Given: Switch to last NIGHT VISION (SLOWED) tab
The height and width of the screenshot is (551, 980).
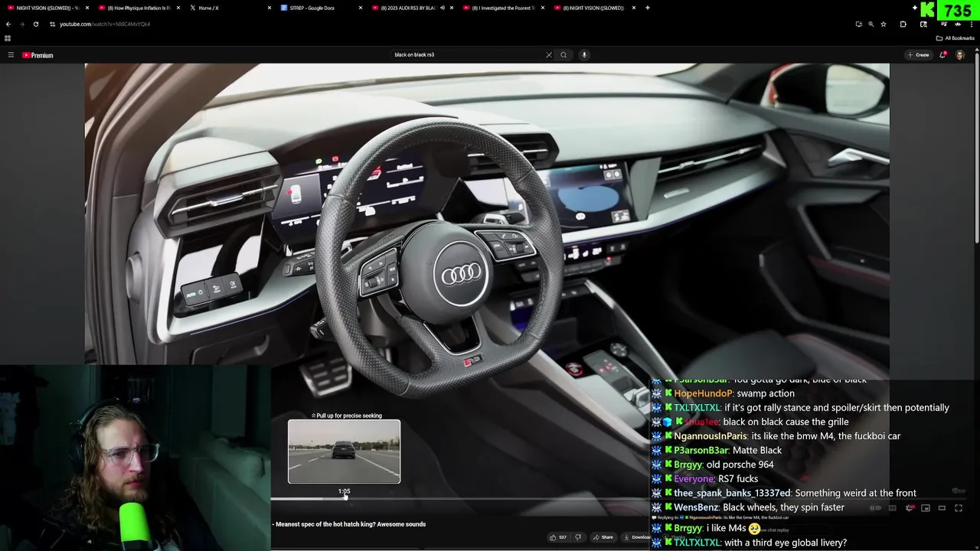Looking at the screenshot, I should coord(594,8).
